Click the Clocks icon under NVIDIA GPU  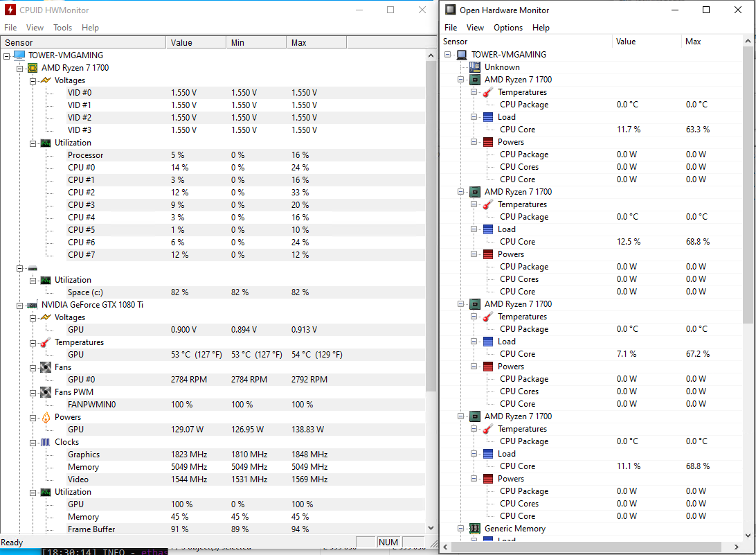(x=46, y=442)
